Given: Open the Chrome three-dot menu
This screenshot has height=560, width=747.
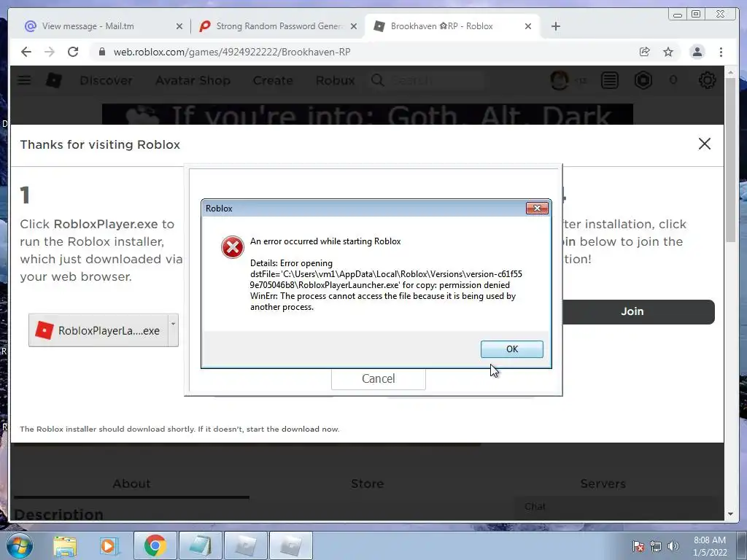Looking at the screenshot, I should pyautogui.click(x=721, y=52).
